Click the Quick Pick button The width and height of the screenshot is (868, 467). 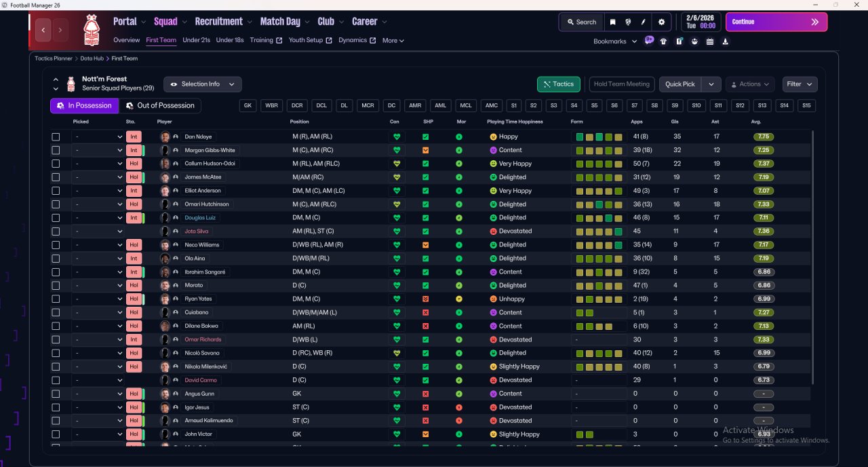point(680,84)
